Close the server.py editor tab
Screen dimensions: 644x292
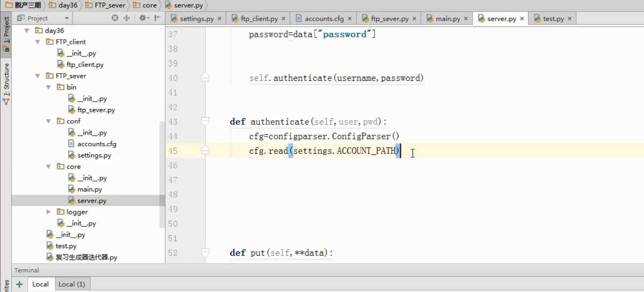(x=522, y=18)
